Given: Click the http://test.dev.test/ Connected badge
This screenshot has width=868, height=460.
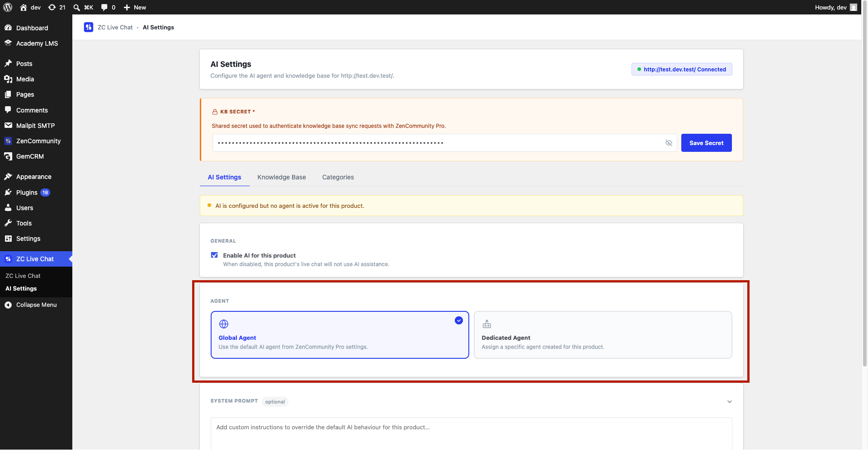Looking at the screenshot, I should point(682,69).
